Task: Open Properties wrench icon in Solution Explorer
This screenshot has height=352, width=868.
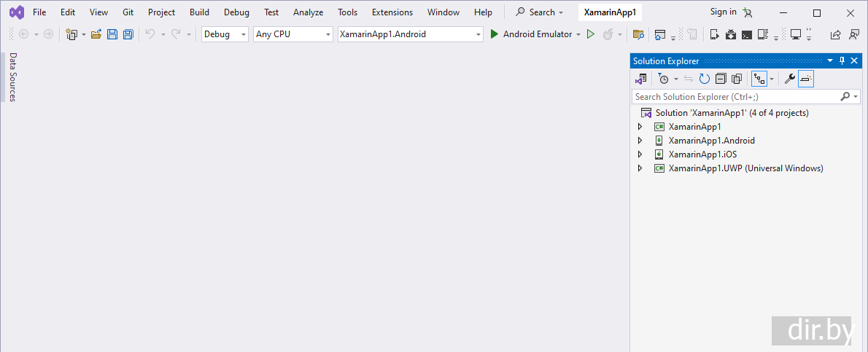Action: pos(790,79)
